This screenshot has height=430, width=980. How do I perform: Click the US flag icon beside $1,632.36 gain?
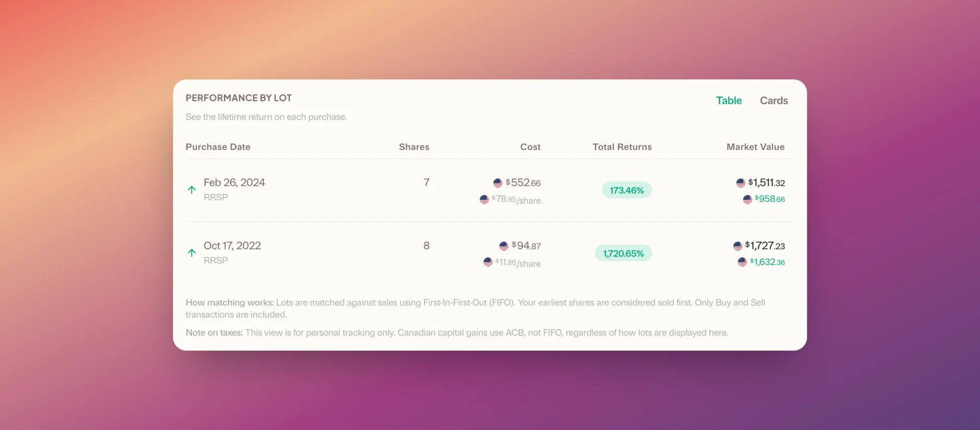point(742,262)
